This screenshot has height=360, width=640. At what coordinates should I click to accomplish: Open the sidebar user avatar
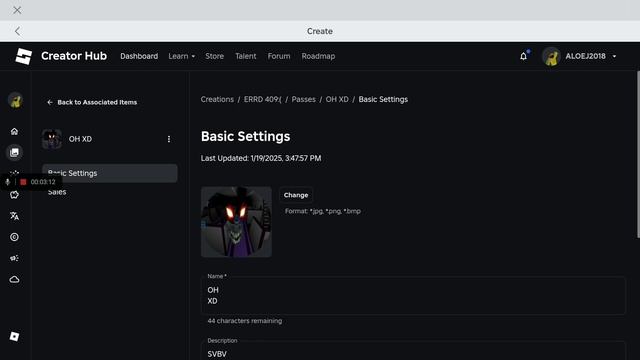pyautogui.click(x=15, y=100)
